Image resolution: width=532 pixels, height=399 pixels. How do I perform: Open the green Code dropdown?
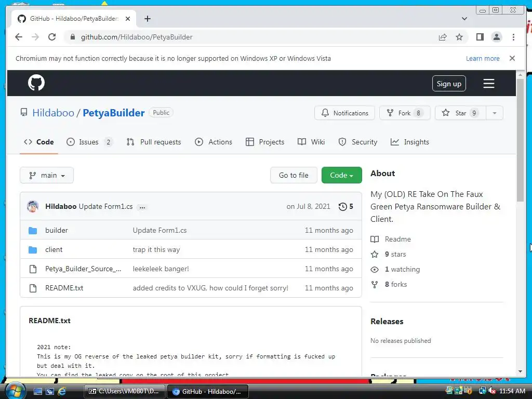[342, 175]
